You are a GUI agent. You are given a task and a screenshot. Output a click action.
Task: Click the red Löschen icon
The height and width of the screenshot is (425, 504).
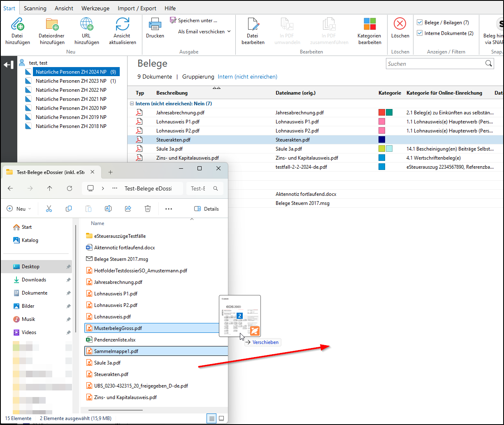[x=400, y=23]
